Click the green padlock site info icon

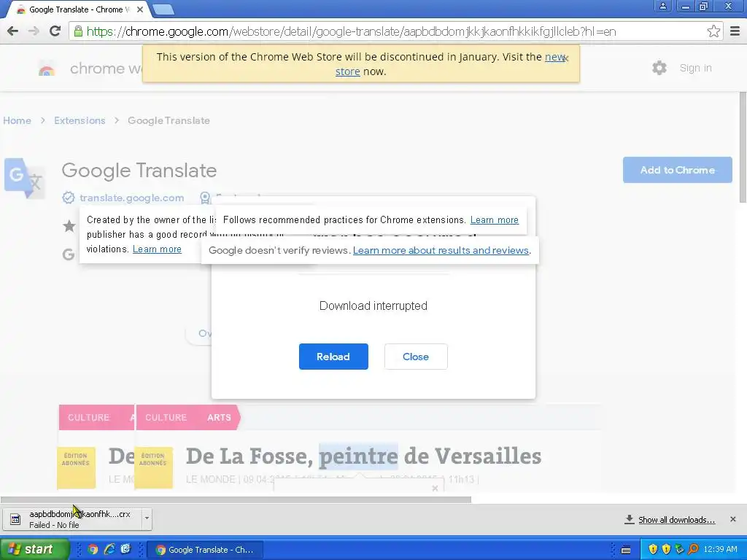coord(77,31)
